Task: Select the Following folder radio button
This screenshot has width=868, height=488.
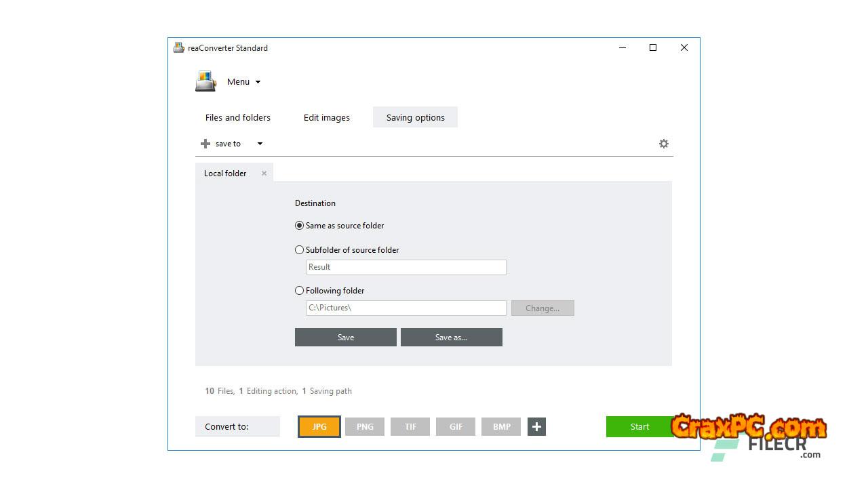Action: [x=300, y=291]
